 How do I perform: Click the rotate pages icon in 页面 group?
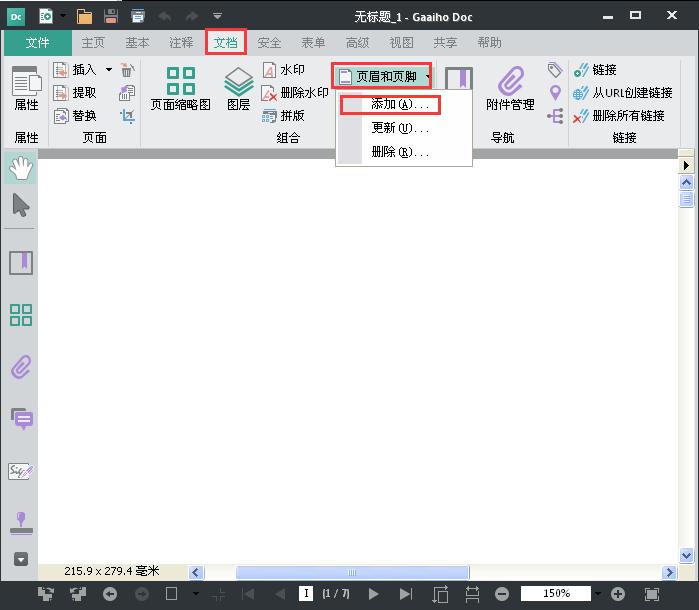(x=127, y=93)
